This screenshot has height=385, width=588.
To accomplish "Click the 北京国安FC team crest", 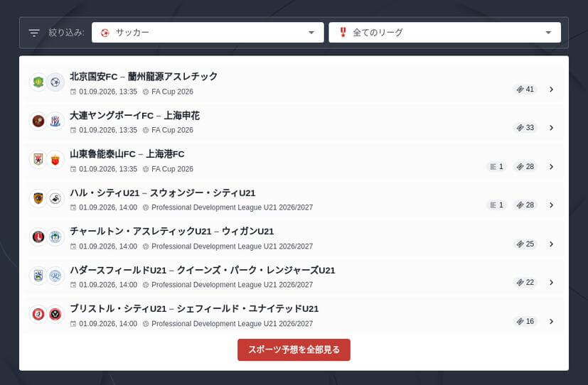I will click(x=38, y=82).
